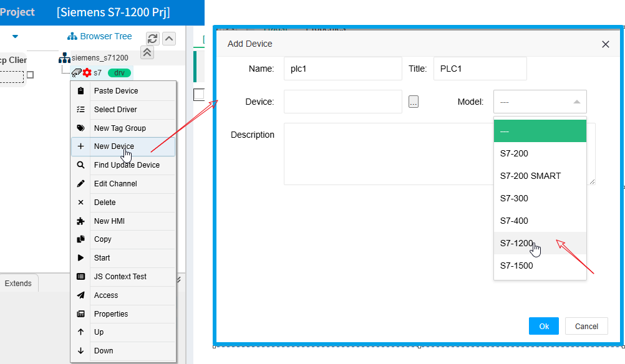This screenshot has width=625, height=364.
Task: Click the Cancel button
Action: [586, 326]
